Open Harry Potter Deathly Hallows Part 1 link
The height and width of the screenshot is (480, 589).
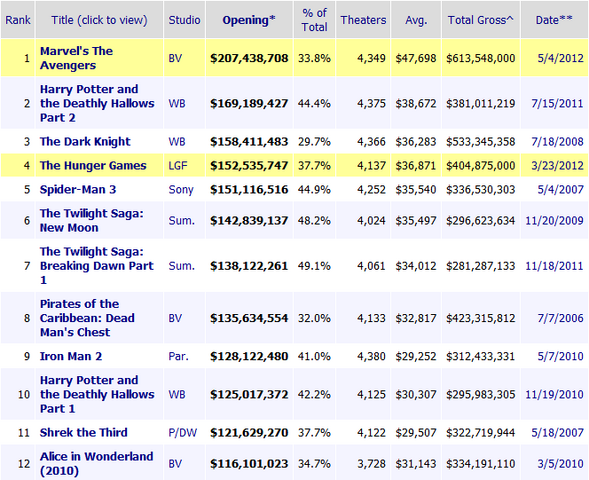[x=97, y=394]
